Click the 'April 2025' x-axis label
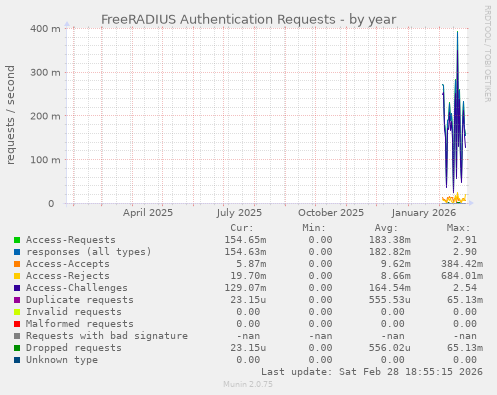Image resolution: width=497 pixels, height=395 pixels. [148, 213]
